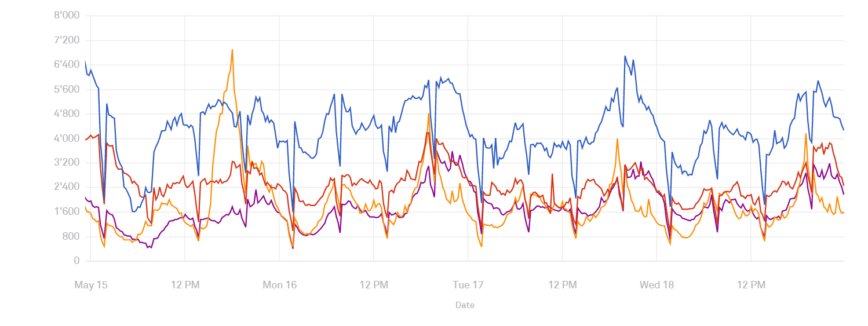Click the 'Date' axis title
Image resolution: width=868 pixels, height=326 pixels.
tap(465, 305)
